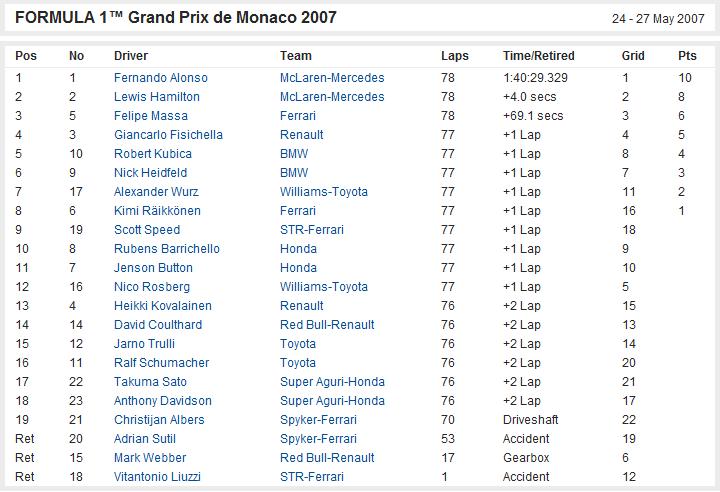This screenshot has width=720, height=492.
Task: Select Nico Rosberg driver link
Action: click(x=152, y=287)
